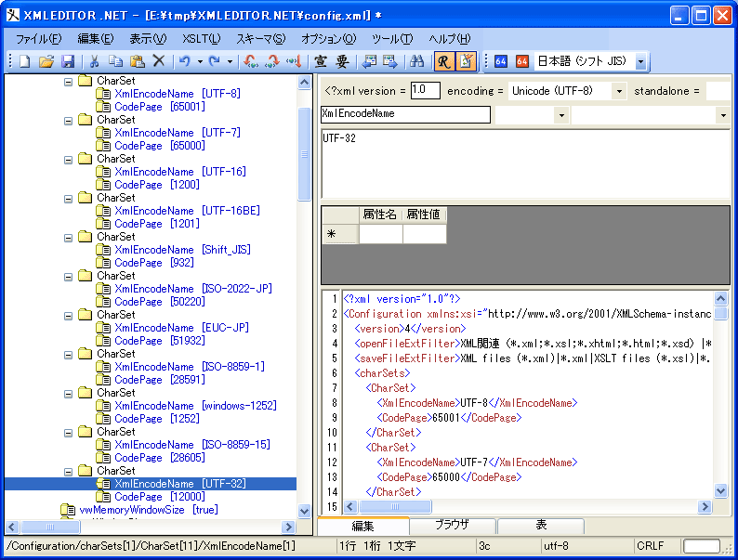The height and width of the screenshot is (560, 738).
Task: Open the 表示(V) menu
Action: (148, 39)
